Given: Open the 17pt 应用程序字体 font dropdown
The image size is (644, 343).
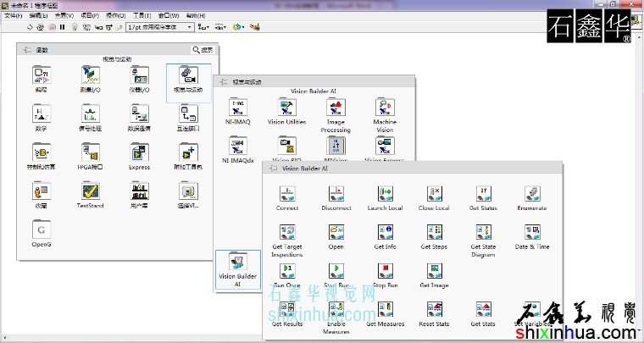Looking at the screenshot, I should click(x=160, y=27).
